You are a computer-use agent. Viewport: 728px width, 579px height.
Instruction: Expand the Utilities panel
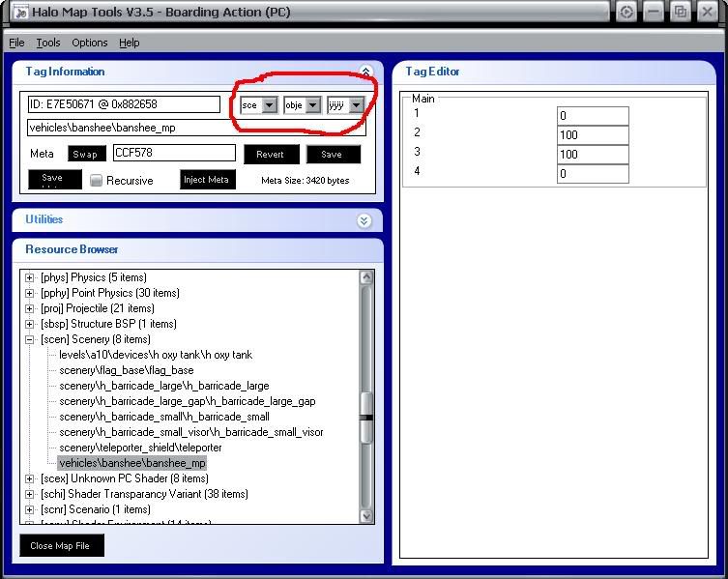click(364, 220)
